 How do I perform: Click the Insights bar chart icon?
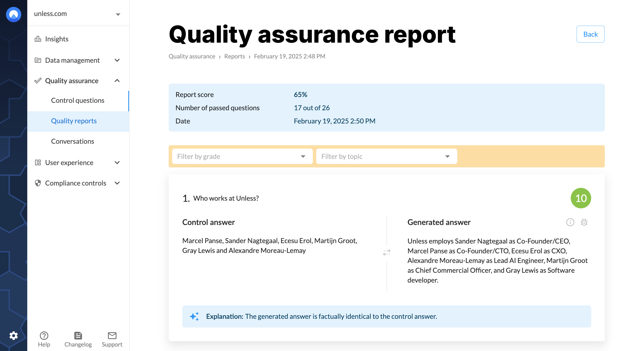point(38,39)
